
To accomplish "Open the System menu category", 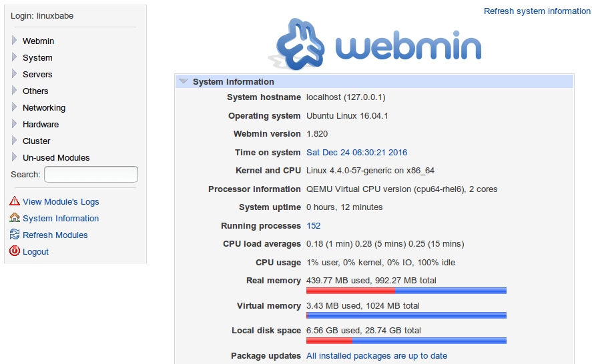I will 37,58.
